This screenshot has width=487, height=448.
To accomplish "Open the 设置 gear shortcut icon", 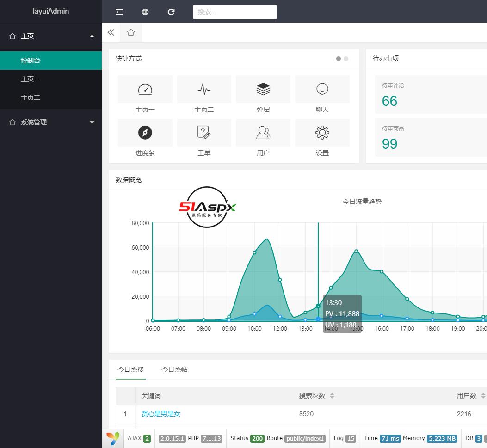I will point(322,133).
